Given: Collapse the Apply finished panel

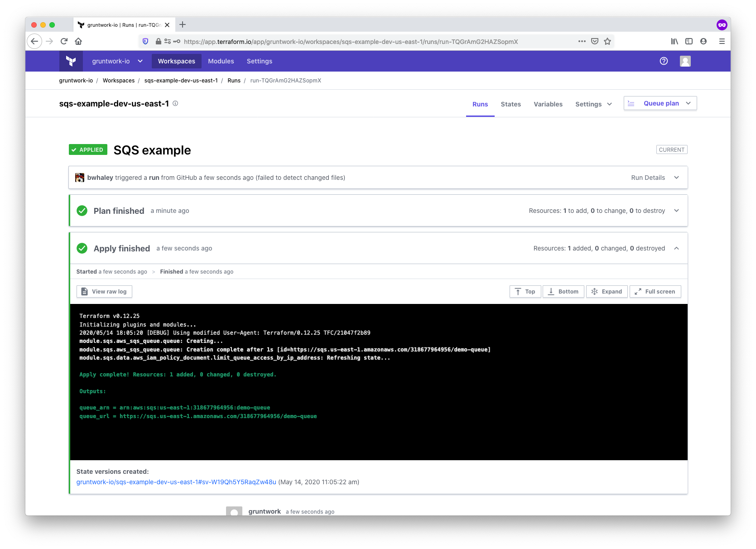Looking at the screenshot, I should [x=676, y=248].
